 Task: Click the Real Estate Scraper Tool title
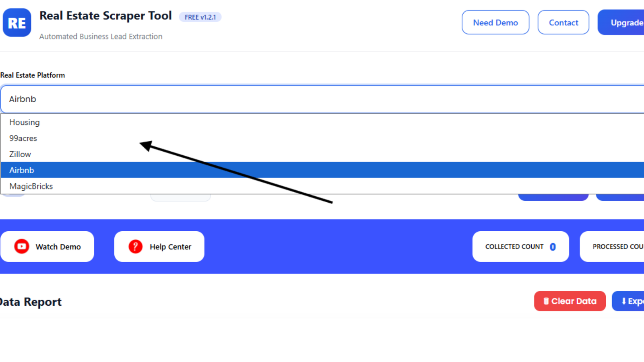(105, 16)
